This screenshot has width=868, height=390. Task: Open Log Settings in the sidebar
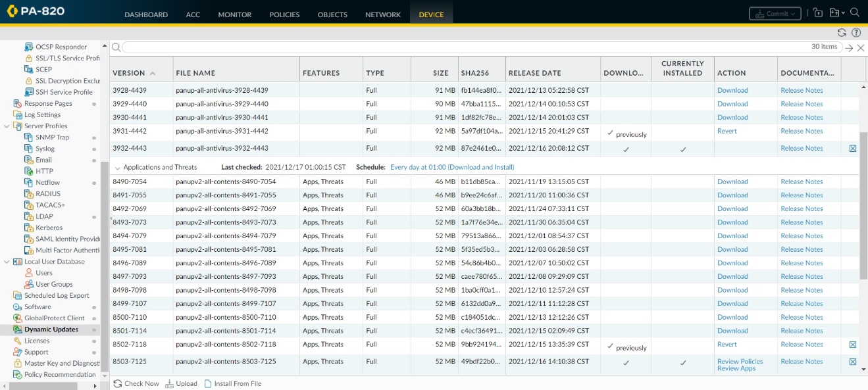coord(42,114)
